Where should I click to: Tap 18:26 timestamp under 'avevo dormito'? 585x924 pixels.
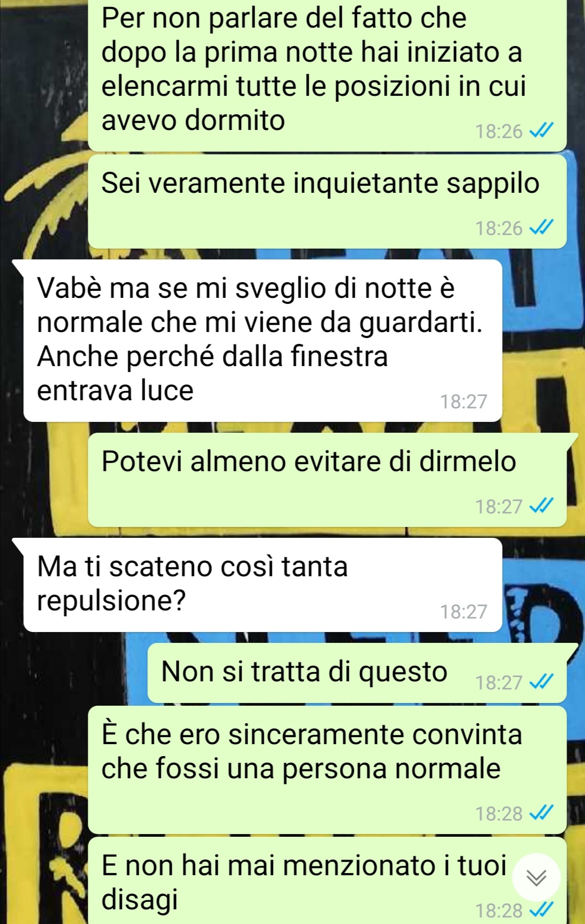click(499, 131)
